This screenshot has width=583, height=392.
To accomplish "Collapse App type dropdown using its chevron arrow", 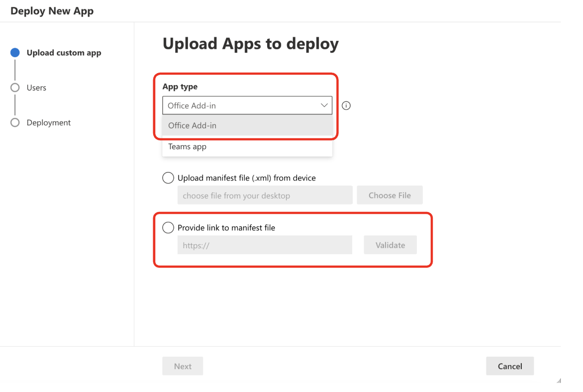I will tap(324, 105).
